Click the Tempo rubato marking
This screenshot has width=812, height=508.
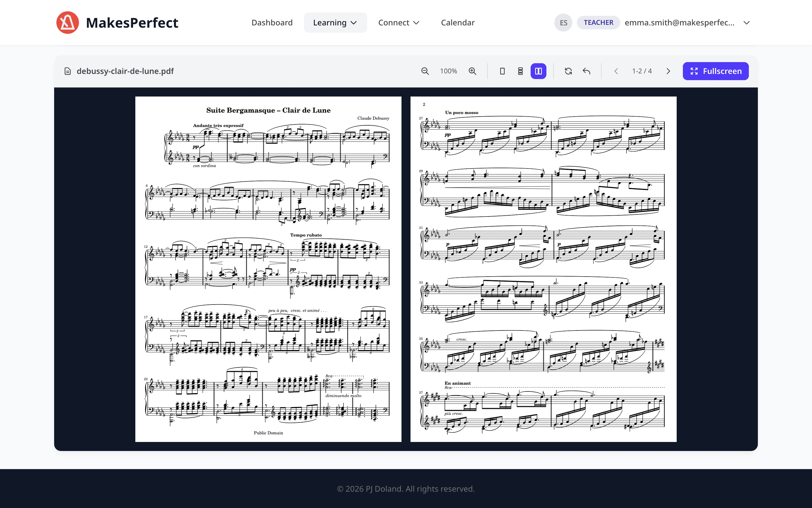(x=306, y=235)
